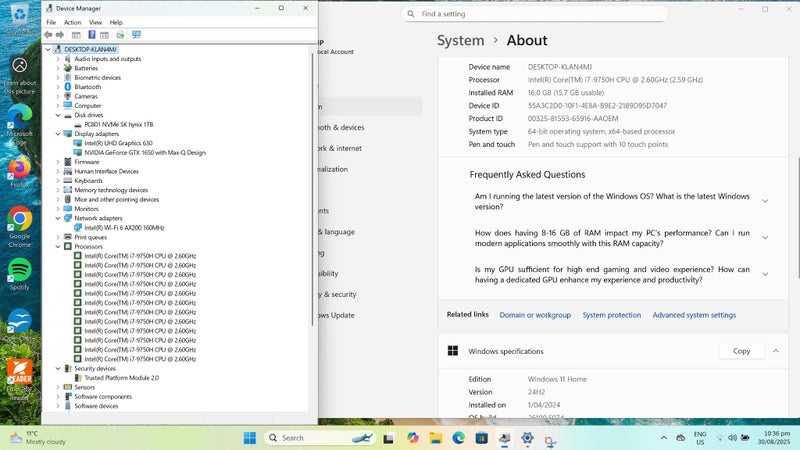Image resolution: width=800 pixels, height=450 pixels.
Task: Click the Device Manager toolbar icon with green arrow
Action: (x=120, y=35)
